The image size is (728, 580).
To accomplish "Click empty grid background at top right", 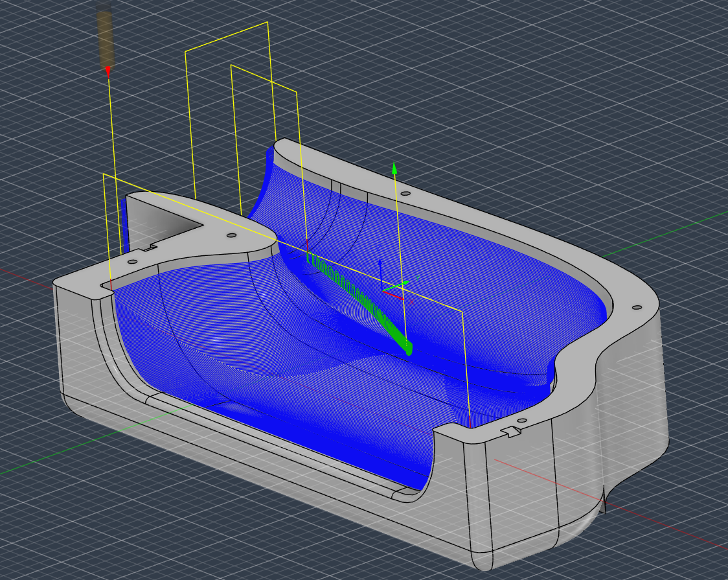I will click(x=615, y=78).
